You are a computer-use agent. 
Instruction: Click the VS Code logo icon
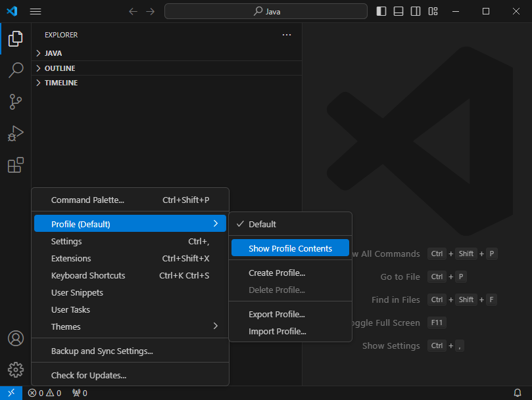[x=12, y=11]
